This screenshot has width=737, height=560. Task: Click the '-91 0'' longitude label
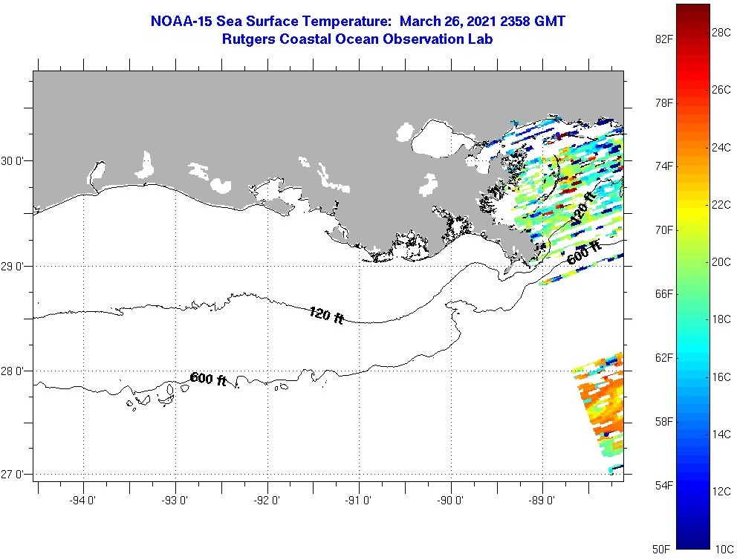pos(358,501)
